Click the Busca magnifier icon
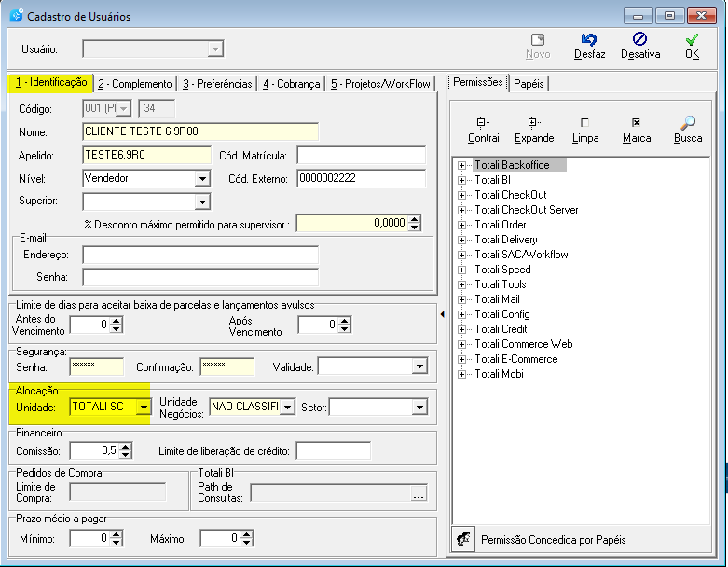This screenshot has height=567, width=728. 688,122
